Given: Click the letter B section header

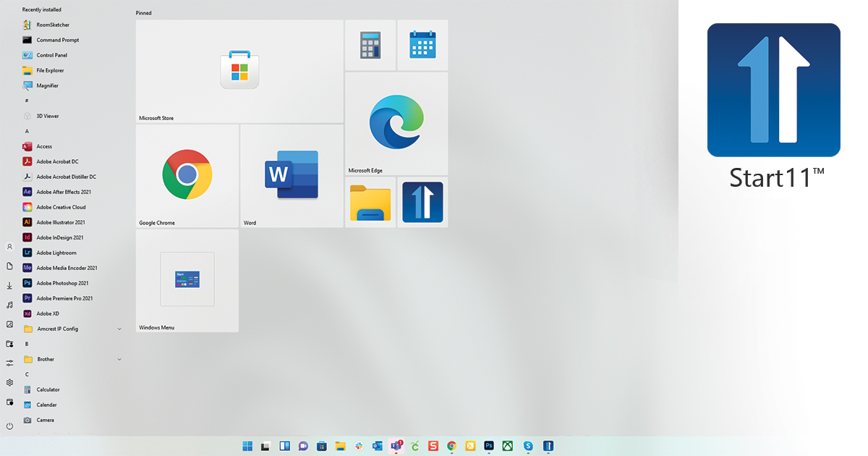Looking at the screenshot, I should (x=27, y=344).
